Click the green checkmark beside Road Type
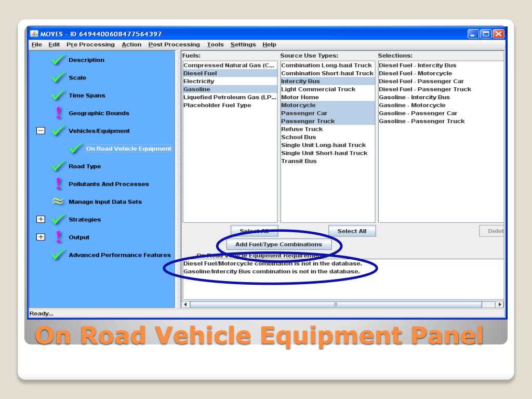This screenshot has width=532, height=399. pos(59,166)
